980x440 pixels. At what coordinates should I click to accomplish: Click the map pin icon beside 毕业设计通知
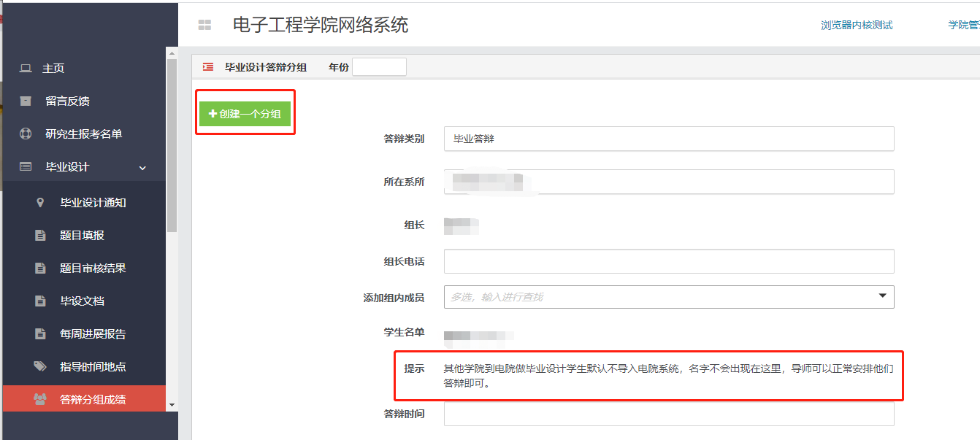click(x=40, y=202)
